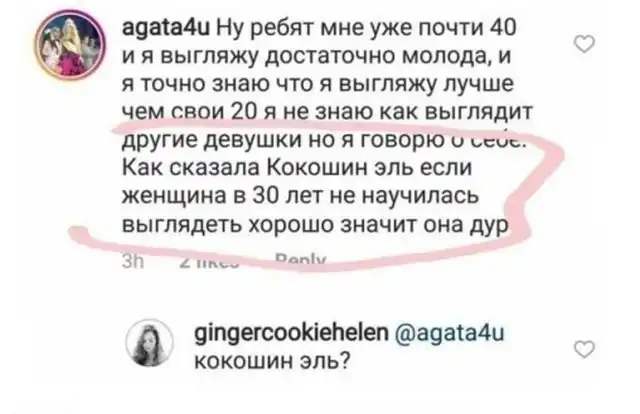Click the line 'я точно знаю что я выгляжу лучше'
The width and height of the screenshot is (640, 414).
(318, 86)
